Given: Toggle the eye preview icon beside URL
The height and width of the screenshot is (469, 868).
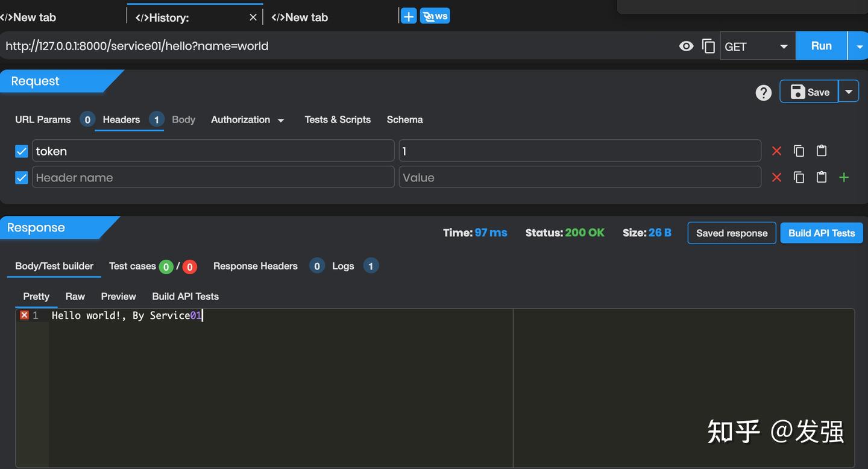Looking at the screenshot, I should coord(686,46).
